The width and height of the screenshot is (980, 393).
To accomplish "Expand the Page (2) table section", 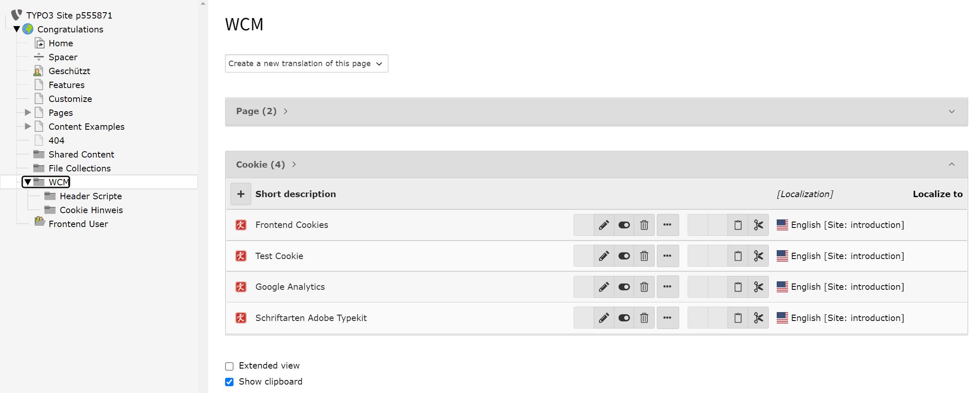I will point(951,111).
